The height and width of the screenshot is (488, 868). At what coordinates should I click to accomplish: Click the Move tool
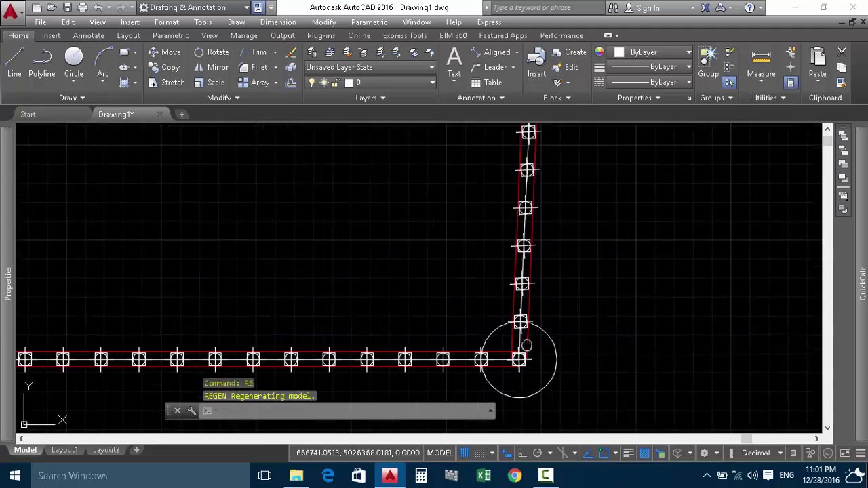tap(164, 52)
